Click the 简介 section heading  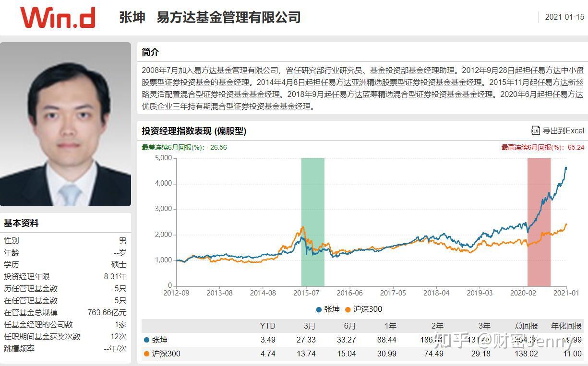pyautogui.click(x=150, y=52)
